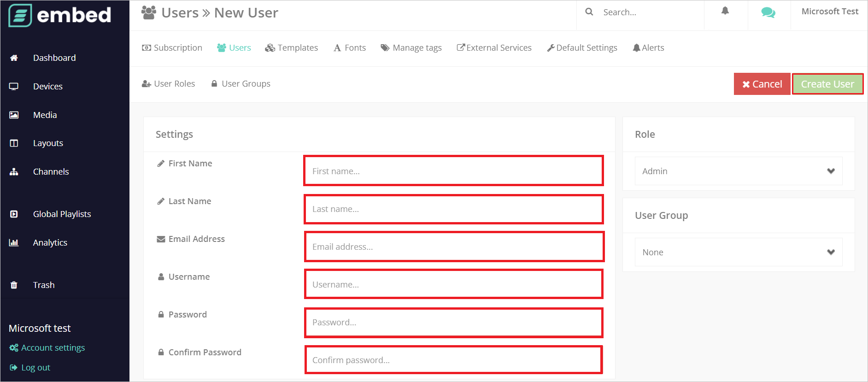The height and width of the screenshot is (382, 868).
Task: Open the Role dropdown showing Admin
Action: click(x=739, y=171)
